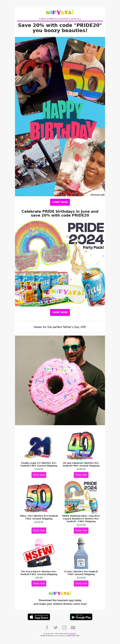Tap the Download on the App Store badge
This screenshot has width=120, height=644.
click(x=39, y=617)
